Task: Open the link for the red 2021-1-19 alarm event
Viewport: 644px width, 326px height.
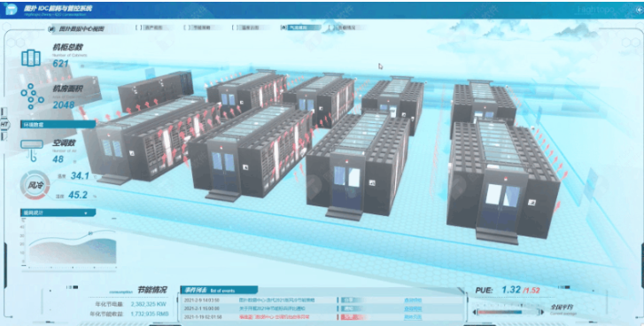Action: click(x=413, y=317)
